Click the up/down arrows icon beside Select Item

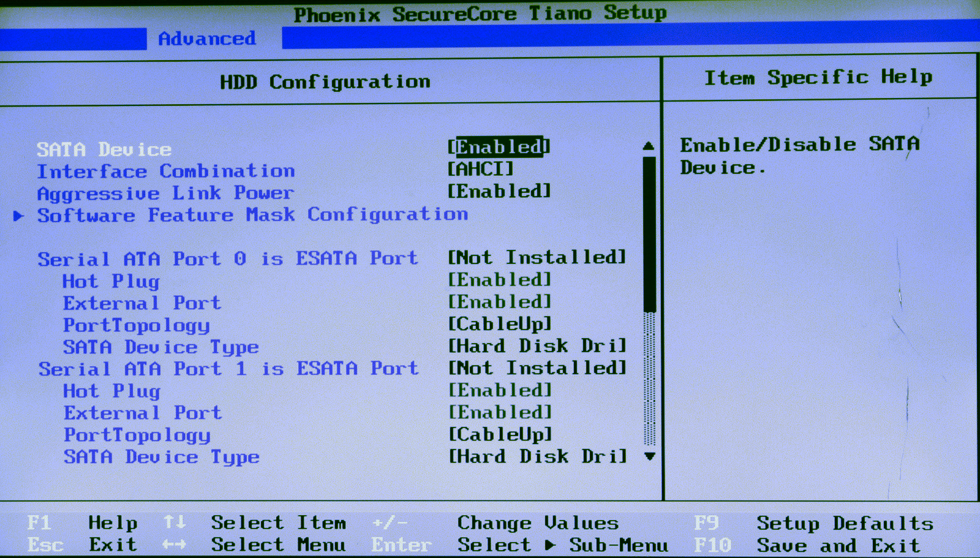click(175, 522)
